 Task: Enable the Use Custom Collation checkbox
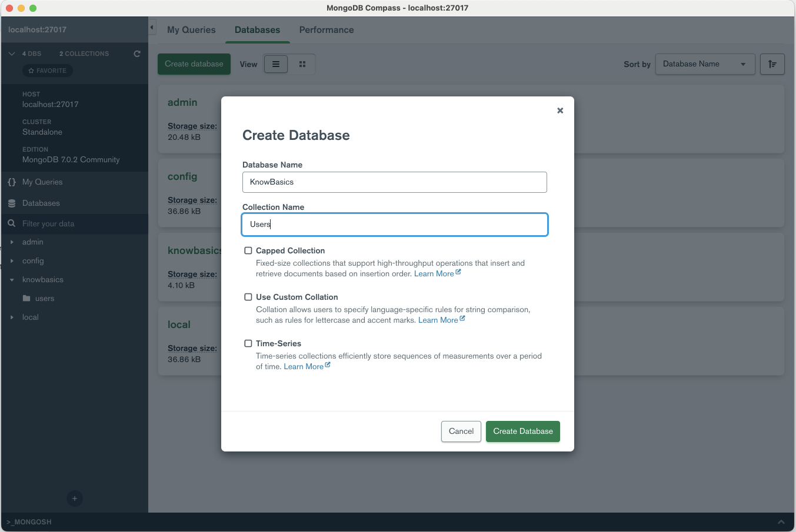coord(248,297)
